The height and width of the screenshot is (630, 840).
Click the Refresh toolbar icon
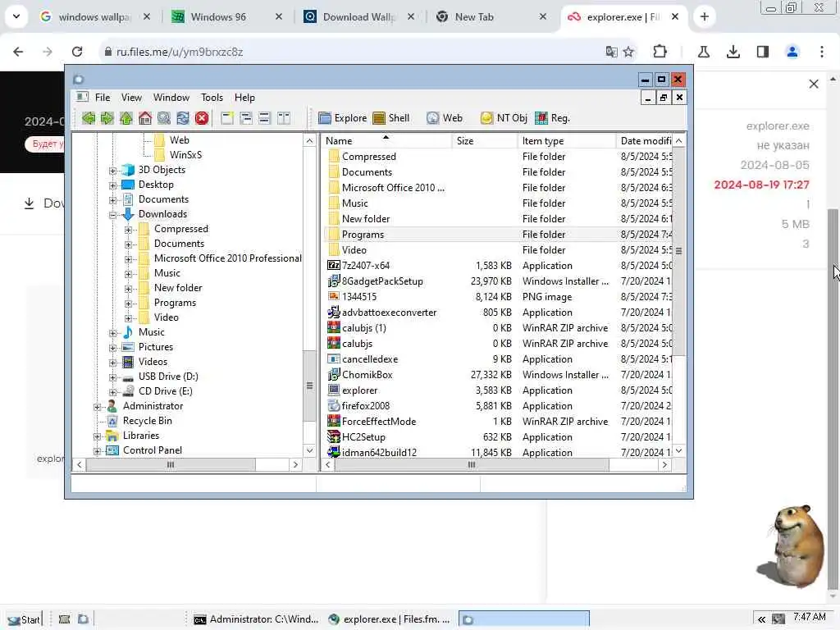point(183,118)
